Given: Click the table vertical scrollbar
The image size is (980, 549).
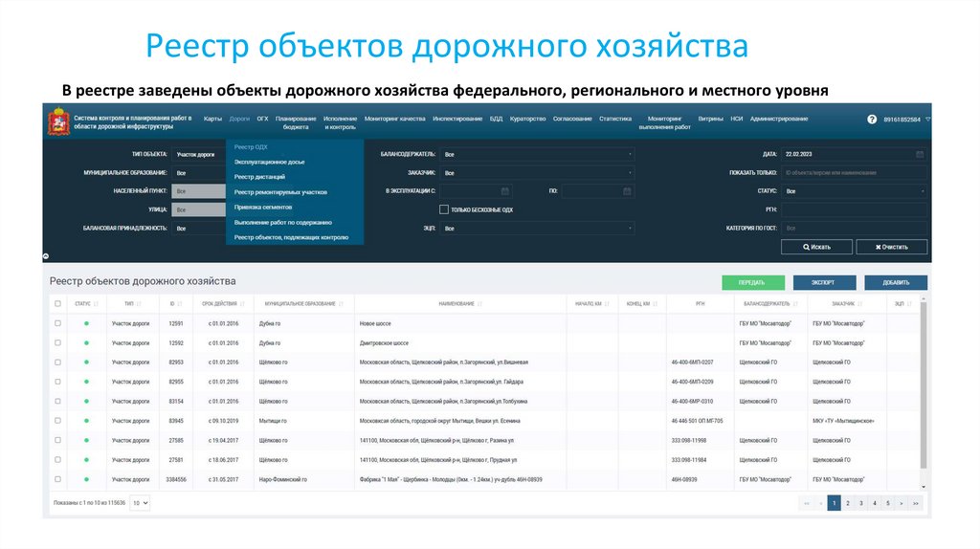Looking at the screenshot, I should point(924,384).
